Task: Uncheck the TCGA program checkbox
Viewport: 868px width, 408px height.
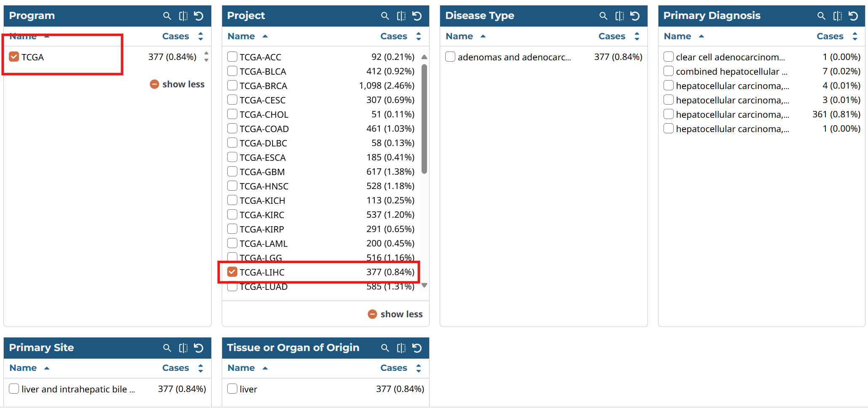Action: (14, 57)
